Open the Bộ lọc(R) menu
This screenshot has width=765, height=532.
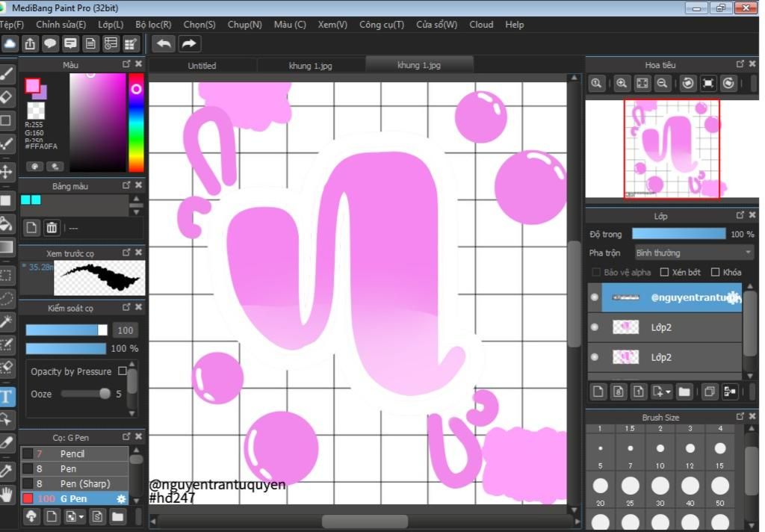pyautogui.click(x=153, y=25)
